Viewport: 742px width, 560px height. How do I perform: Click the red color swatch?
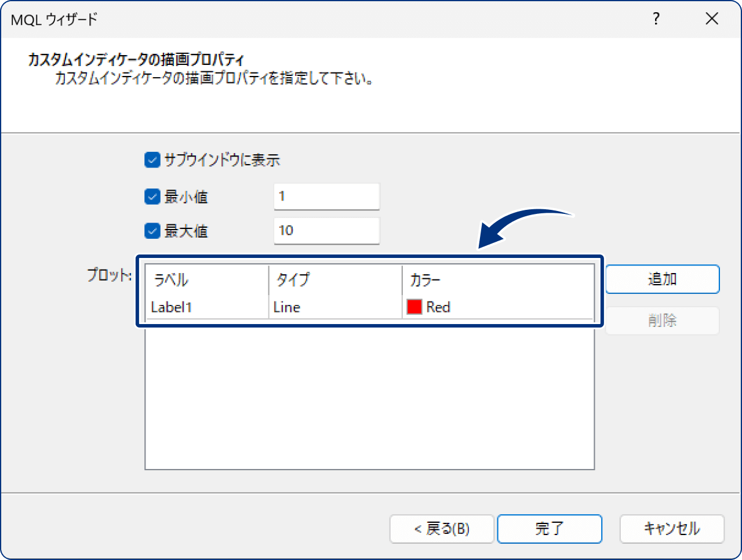[x=413, y=307]
